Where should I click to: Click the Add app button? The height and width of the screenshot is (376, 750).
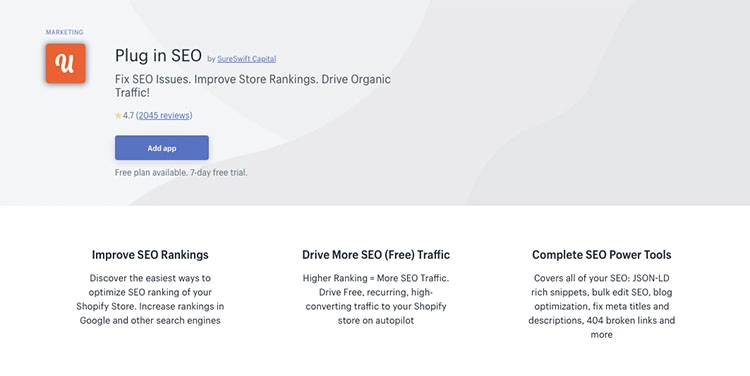click(162, 148)
